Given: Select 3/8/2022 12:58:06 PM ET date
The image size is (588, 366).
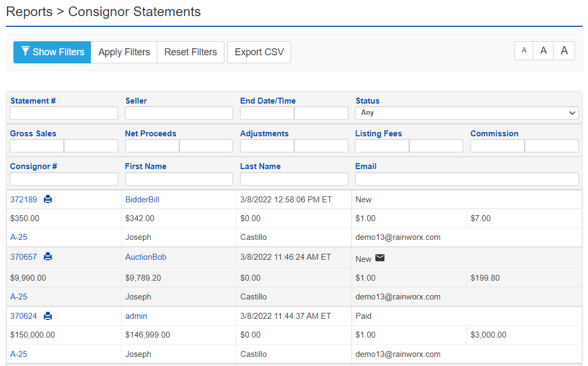Looking at the screenshot, I should click(x=286, y=200).
